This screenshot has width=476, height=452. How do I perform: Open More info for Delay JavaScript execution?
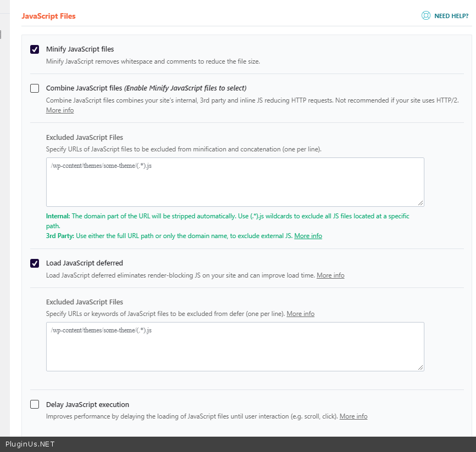tap(354, 416)
